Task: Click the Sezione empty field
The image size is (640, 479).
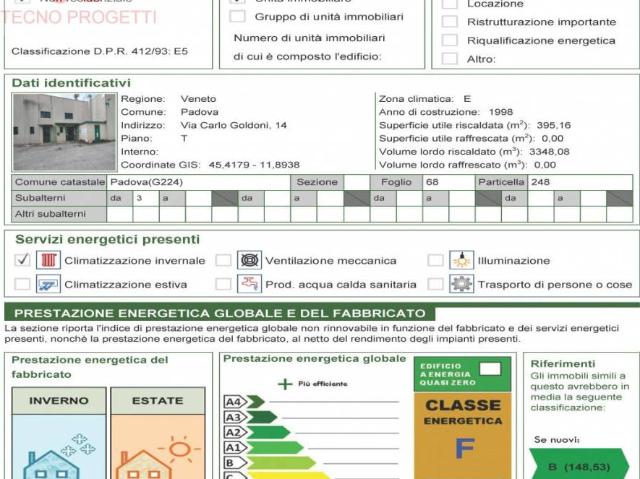Action: (356, 182)
